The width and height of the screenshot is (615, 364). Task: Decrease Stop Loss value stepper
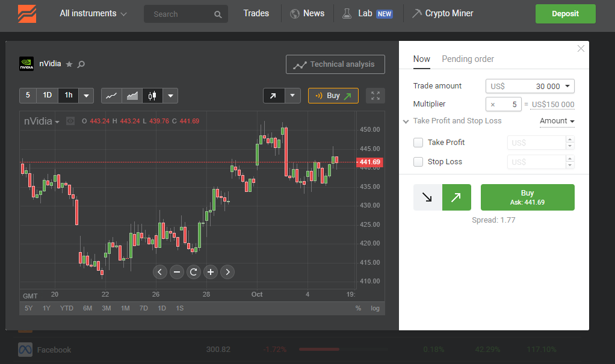coord(570,165)
